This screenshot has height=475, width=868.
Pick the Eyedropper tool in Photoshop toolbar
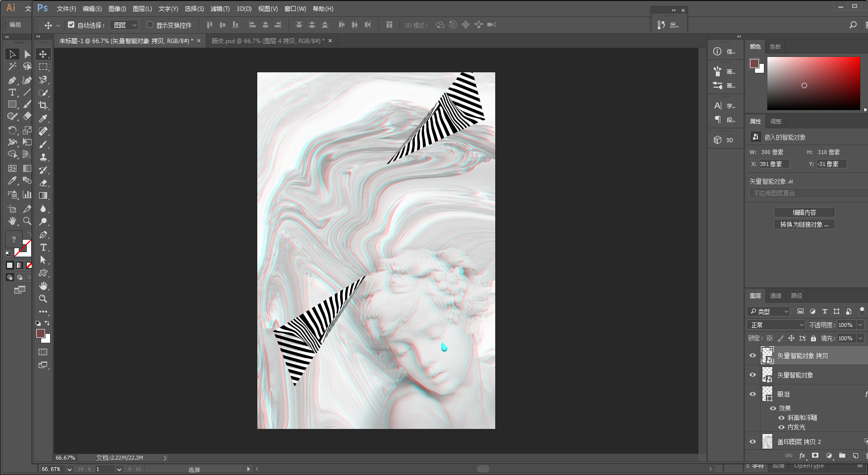point(43,118)
